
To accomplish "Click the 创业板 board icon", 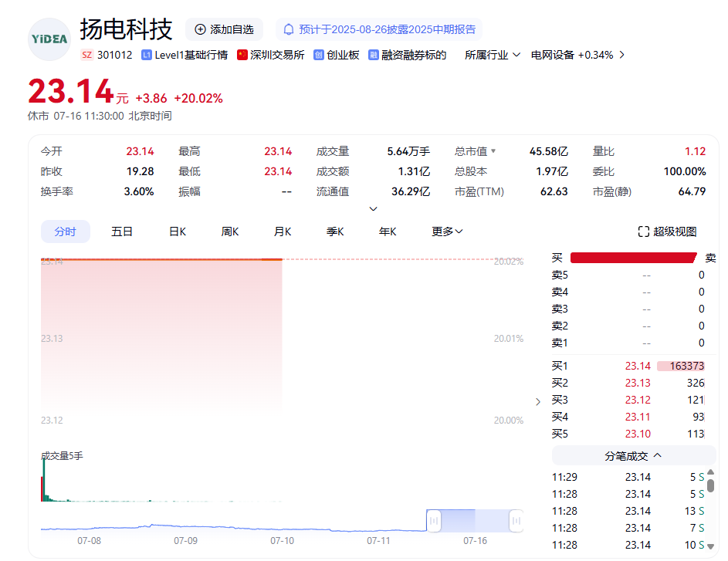I will coord(319,55).
